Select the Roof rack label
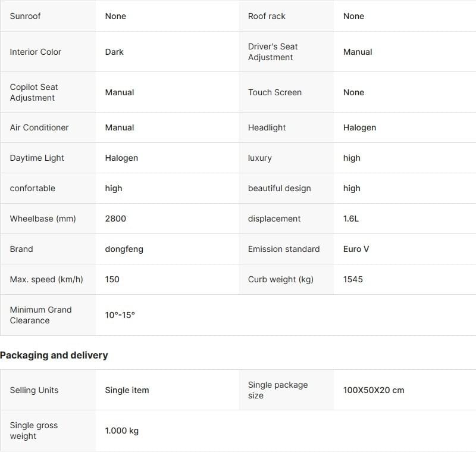This screenshot has width=476, height=452. pos(267,16)
